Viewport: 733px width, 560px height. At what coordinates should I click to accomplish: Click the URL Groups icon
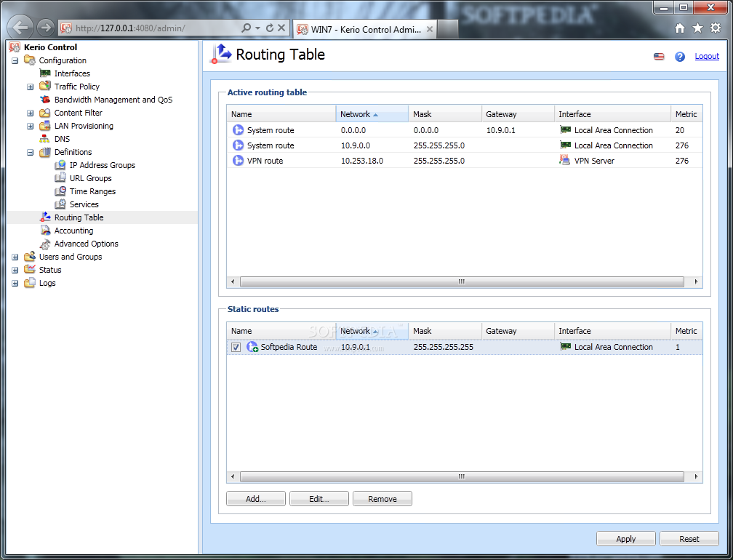point(60,178)
